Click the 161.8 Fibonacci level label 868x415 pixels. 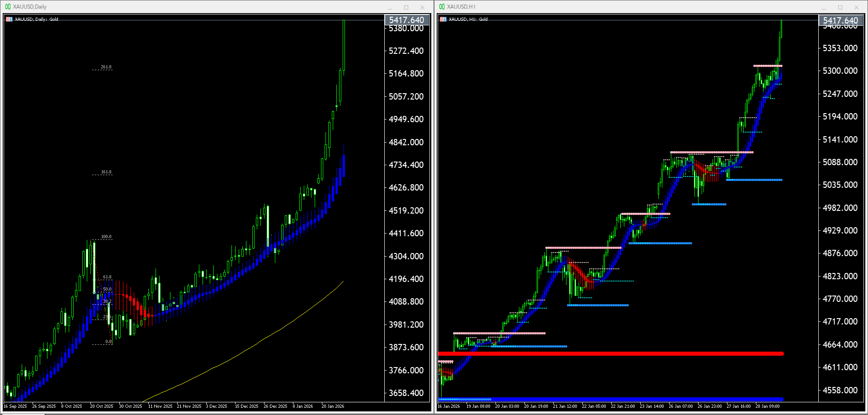tap(106, 172)
